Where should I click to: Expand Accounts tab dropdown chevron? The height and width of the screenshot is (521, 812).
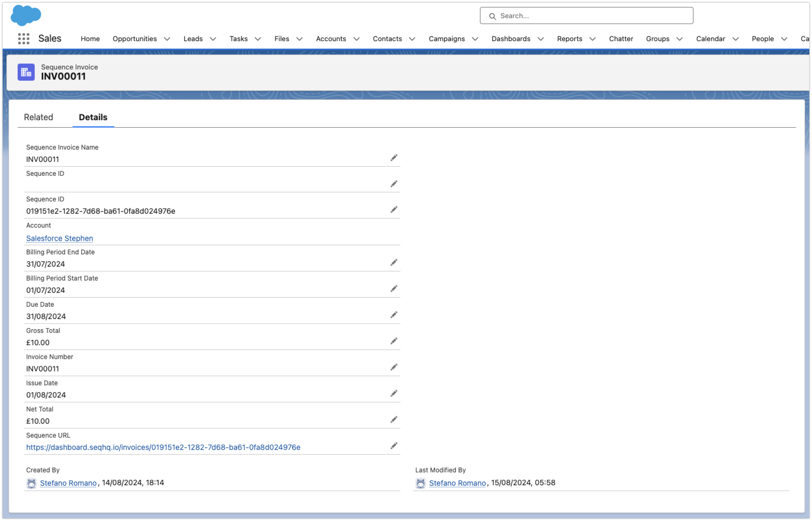[357, 39]
